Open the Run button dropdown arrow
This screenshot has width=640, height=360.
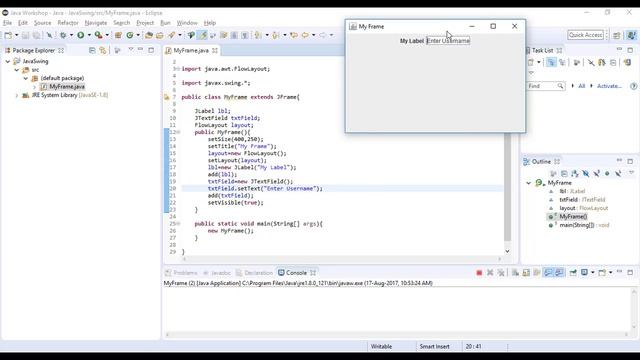pos(89,35)
